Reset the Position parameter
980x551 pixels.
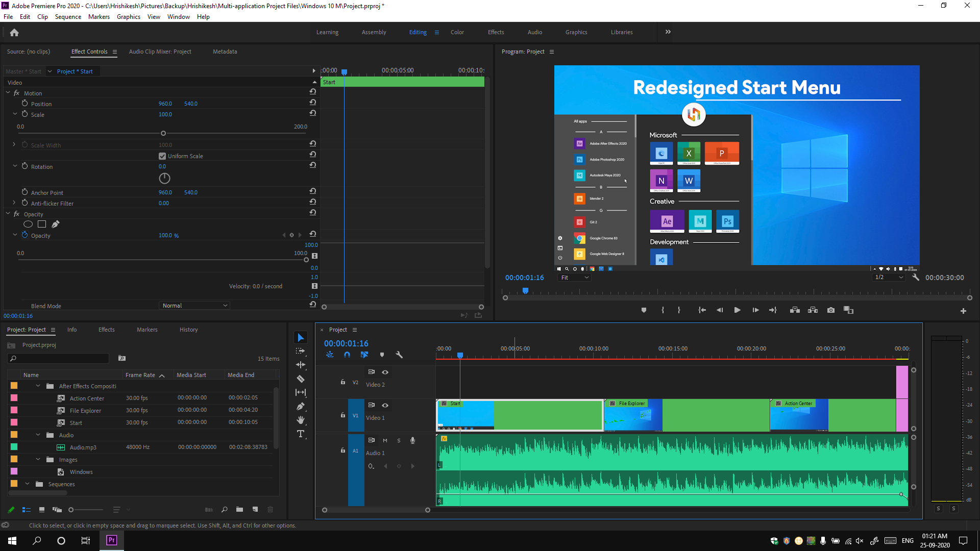(x=313, y=103)
